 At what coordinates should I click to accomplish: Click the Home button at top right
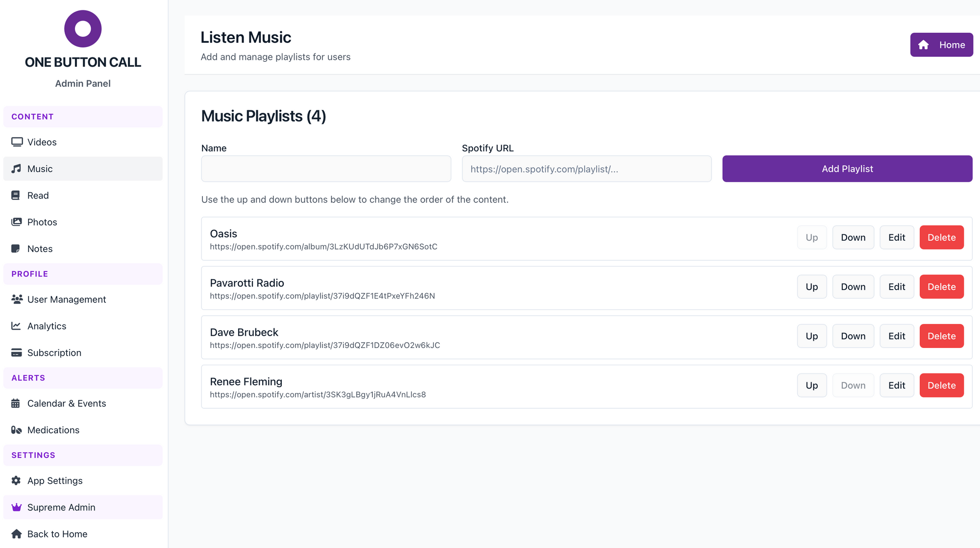click(941, 45)
